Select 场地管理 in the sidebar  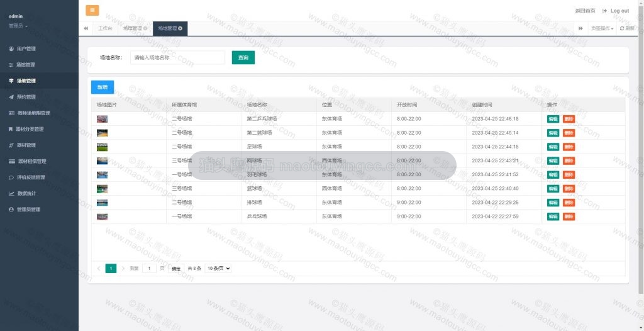point(39,81)
